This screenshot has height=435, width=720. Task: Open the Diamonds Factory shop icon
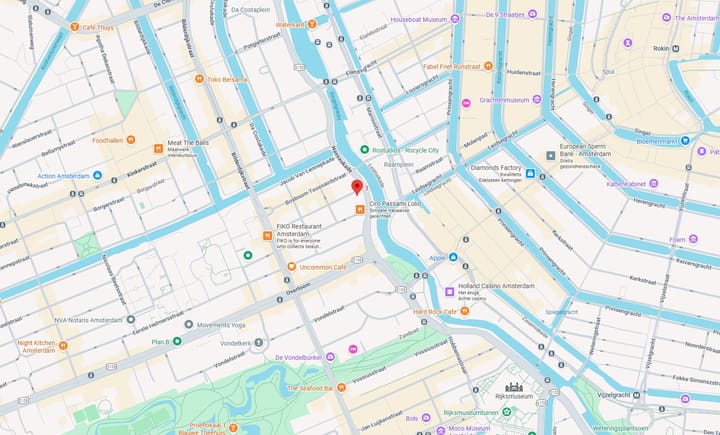(530, 173)
